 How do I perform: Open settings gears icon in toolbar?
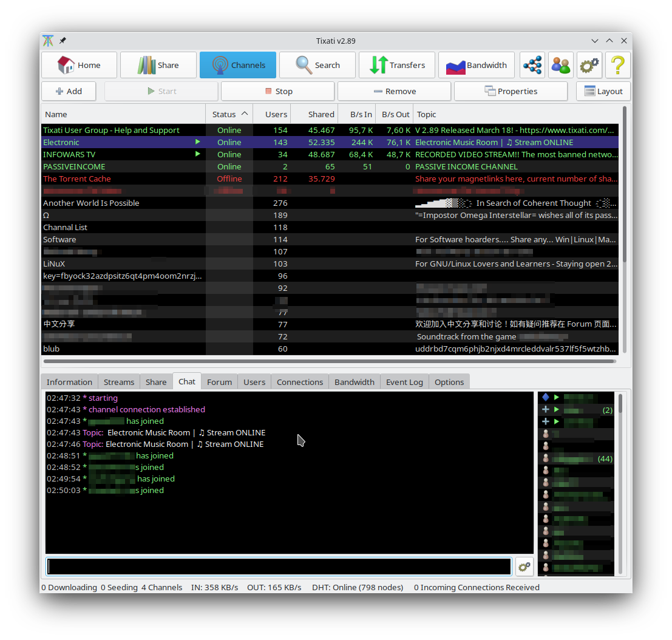[x=589, y=65]
